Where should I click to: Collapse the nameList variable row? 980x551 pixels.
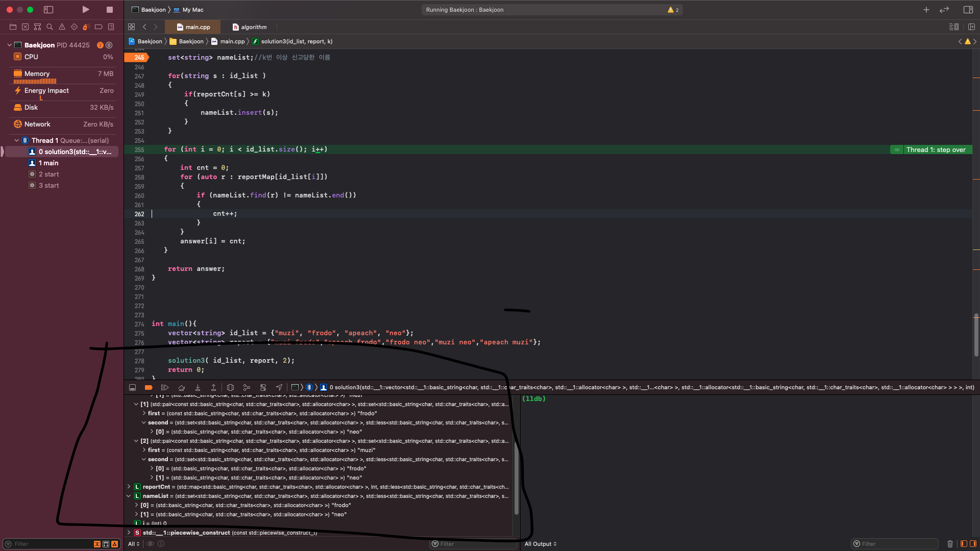129,496
